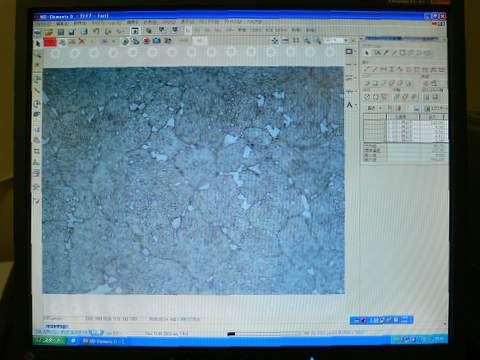The height and width of the screenshot is (360, 480).
Task: Click the measurement results table header
Action: tap(404, 117)
